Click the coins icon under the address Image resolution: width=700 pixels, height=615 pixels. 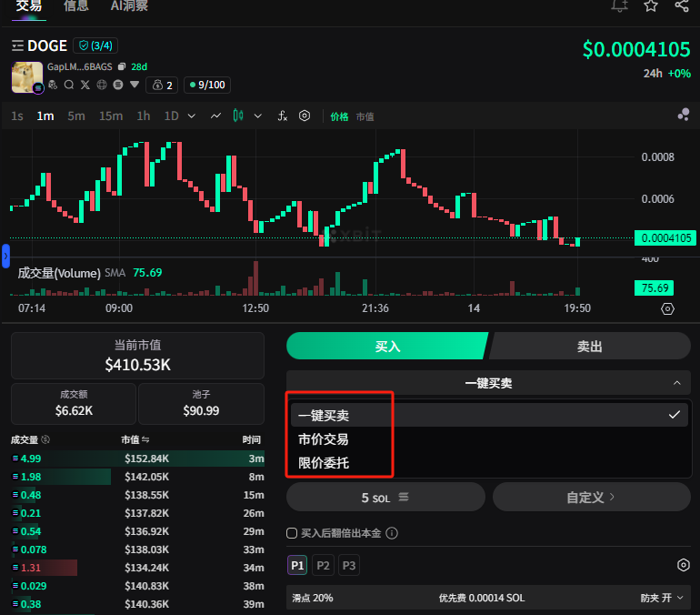(x=53, y=85)
